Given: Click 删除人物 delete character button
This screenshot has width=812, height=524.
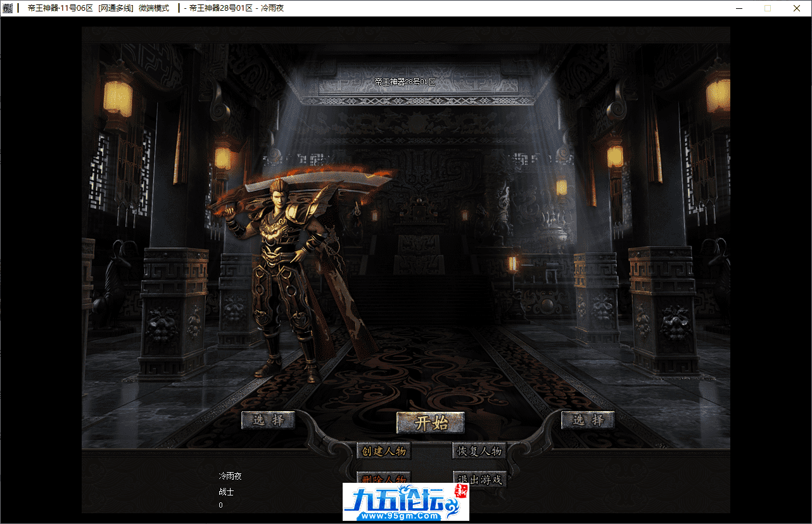Looking at the screenshot, I should [383, 478].
